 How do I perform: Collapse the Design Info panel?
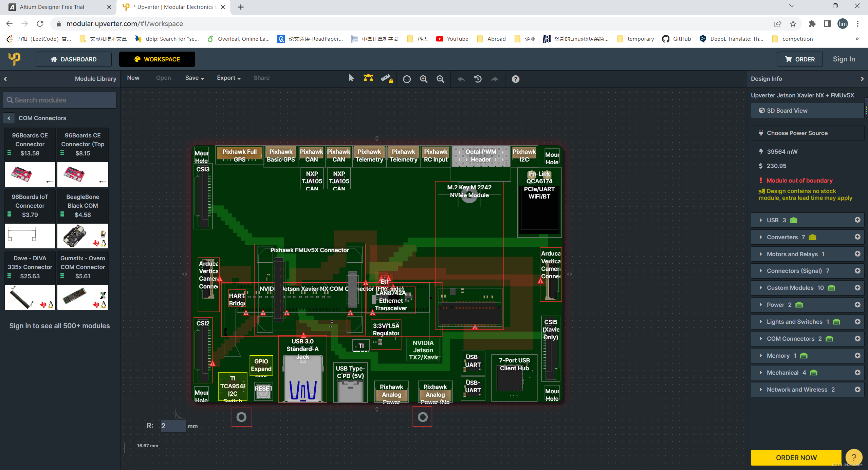862,79
